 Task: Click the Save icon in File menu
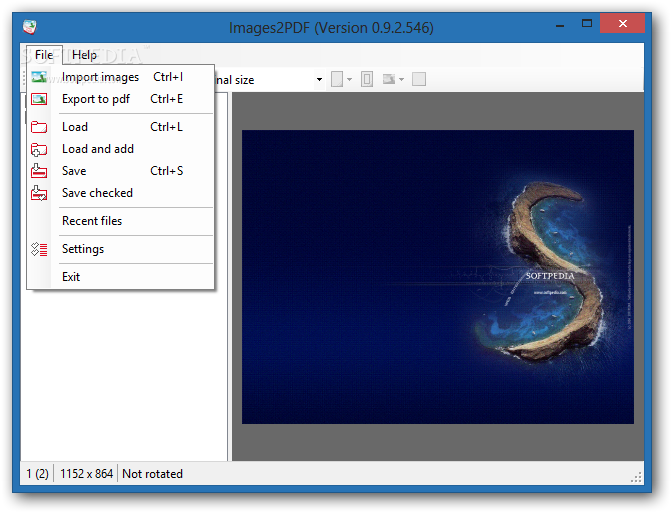pos(39,171)
